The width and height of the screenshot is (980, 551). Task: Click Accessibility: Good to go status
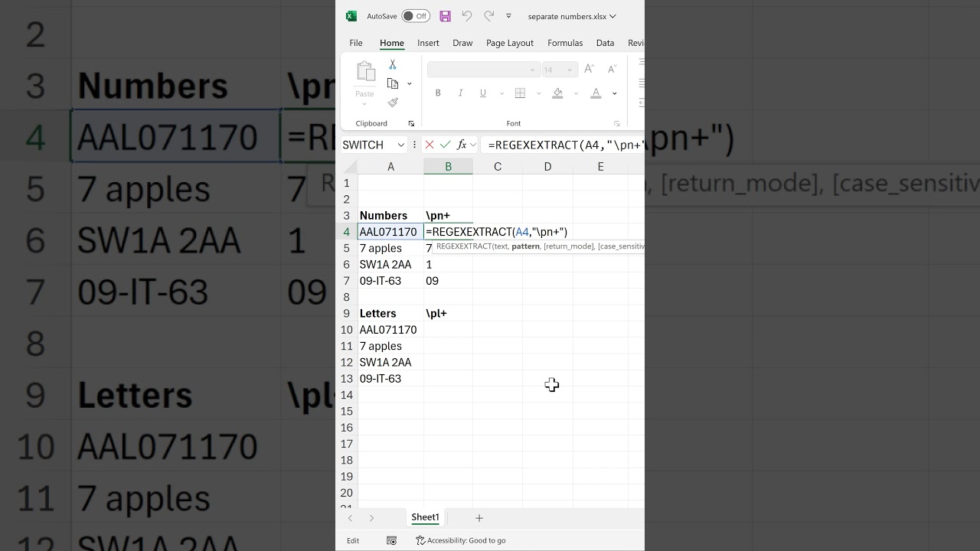click(461, 540)
